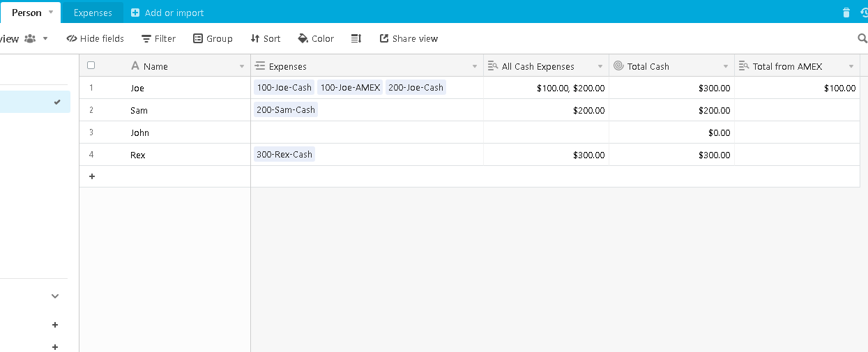868x352 pixels.
Task: Select Rex's All Cash Expenses $300.00 cell
Action: 546,155
